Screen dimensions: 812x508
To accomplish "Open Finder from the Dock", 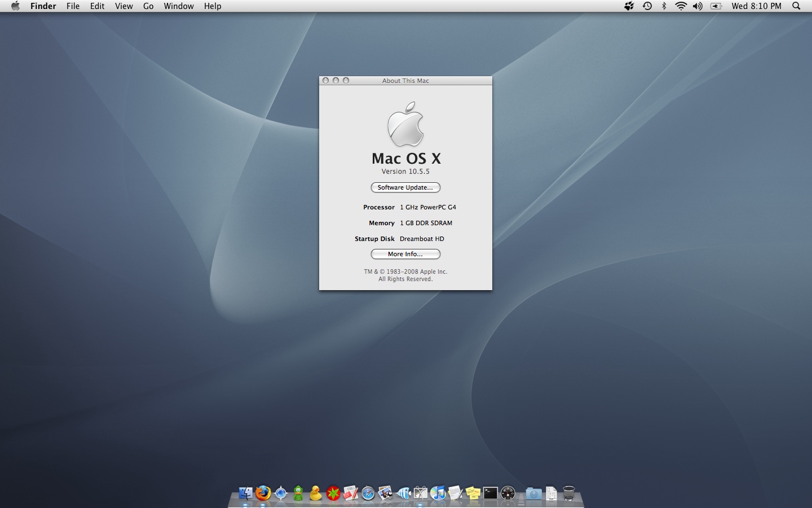I will (x=245, y=493).
